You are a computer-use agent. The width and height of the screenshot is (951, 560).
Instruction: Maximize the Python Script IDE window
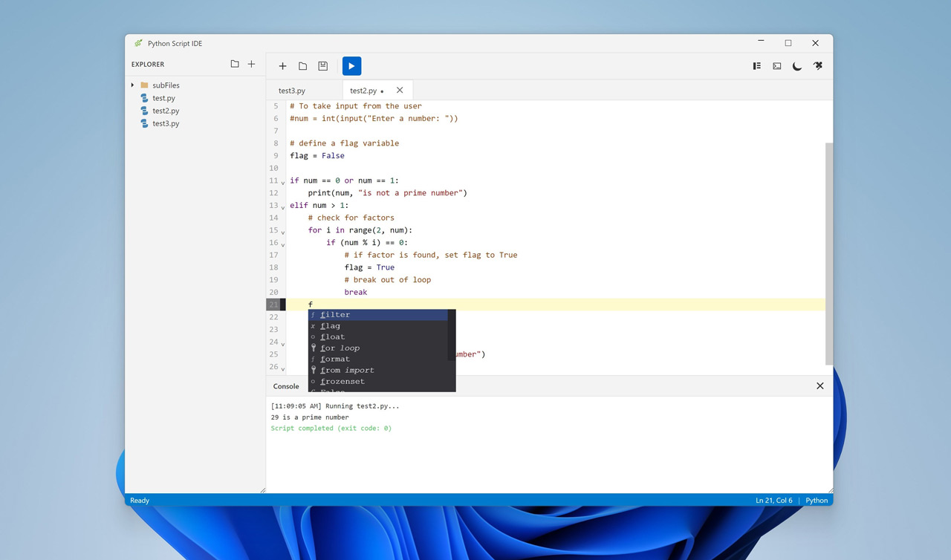click(788, 43)
